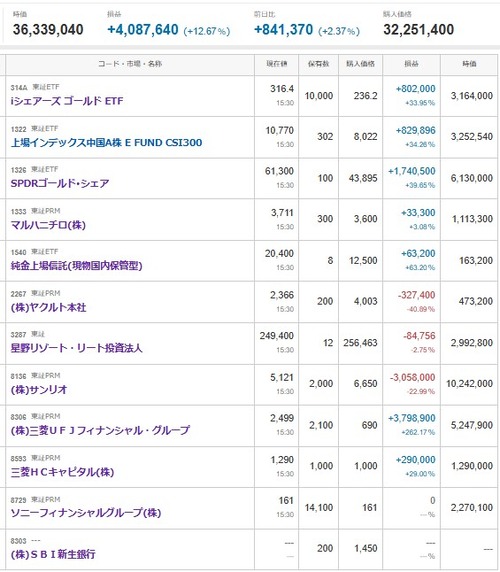The width and height of the screenshot is (500, 572).
Task: Select market value 5,247,900
Action: point(472,426)
